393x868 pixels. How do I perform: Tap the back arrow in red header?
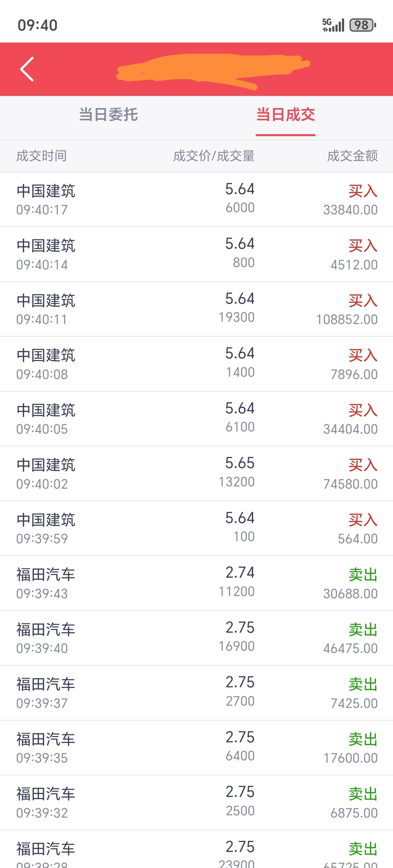[x=27, y=69]
